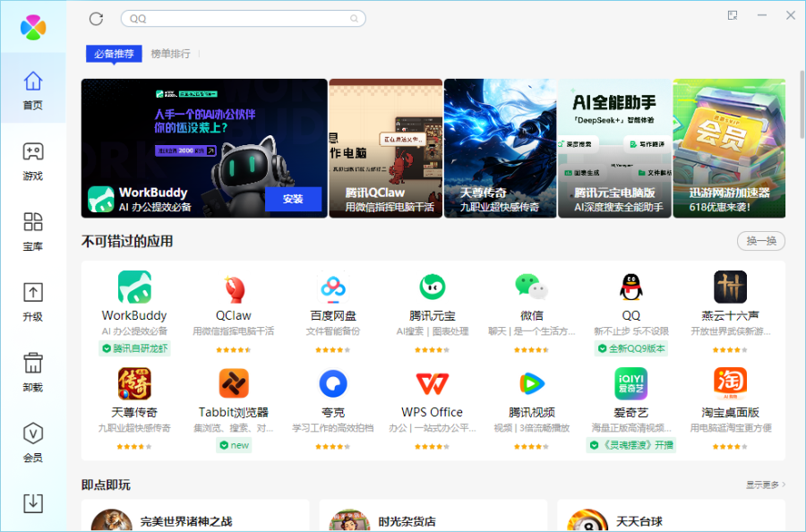Click the star rating under WPS Office

coord(433,447)
